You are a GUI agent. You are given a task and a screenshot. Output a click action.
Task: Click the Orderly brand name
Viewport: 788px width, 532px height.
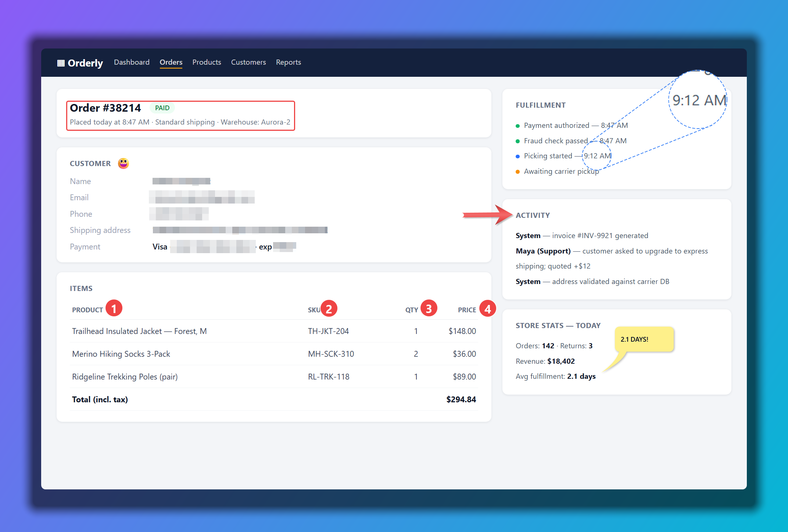tap(85, 63)
